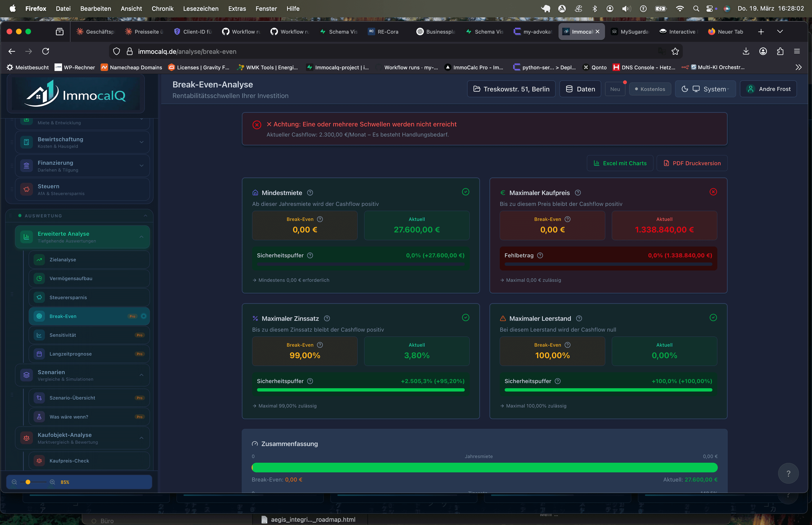Click the Bluetooth icon in menu bar
This screenshot has height=525, width=812.
click(x=595, y=9)
